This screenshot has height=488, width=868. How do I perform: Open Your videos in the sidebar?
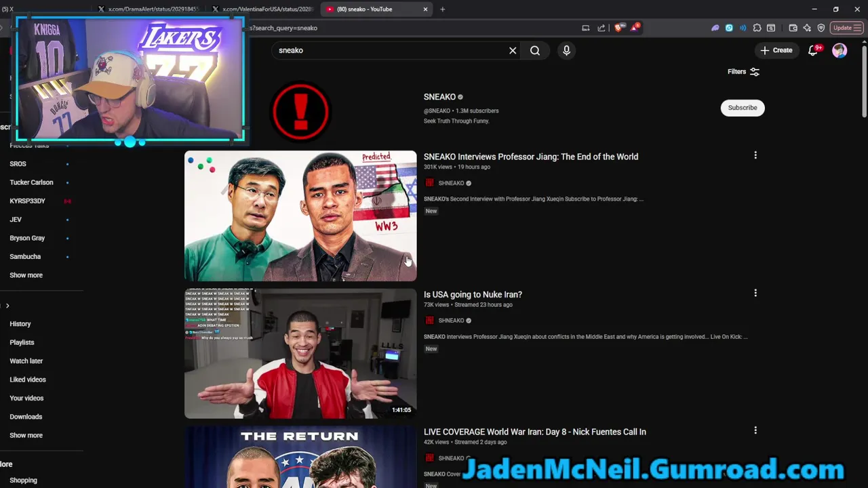point(26,398)
